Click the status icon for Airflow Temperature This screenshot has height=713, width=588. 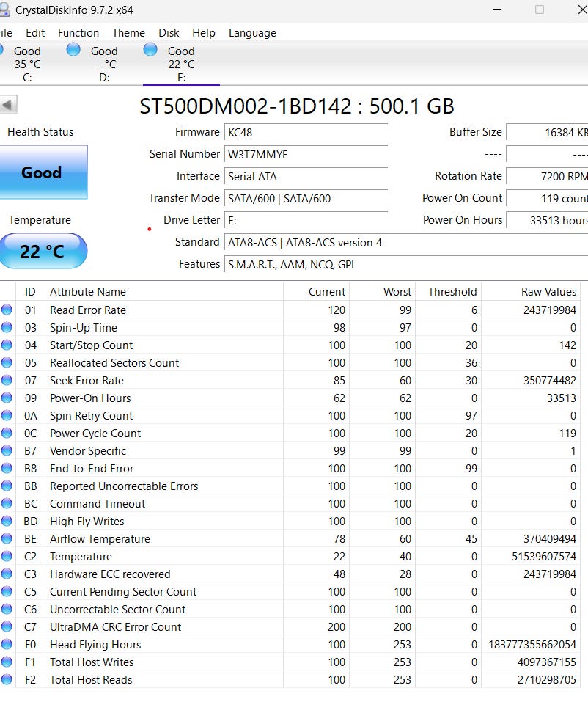tap(7, 538)
